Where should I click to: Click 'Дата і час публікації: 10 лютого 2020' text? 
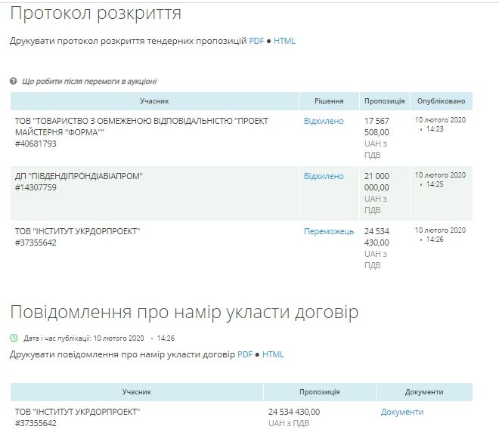pyautogui.click(x=84, y=338)
